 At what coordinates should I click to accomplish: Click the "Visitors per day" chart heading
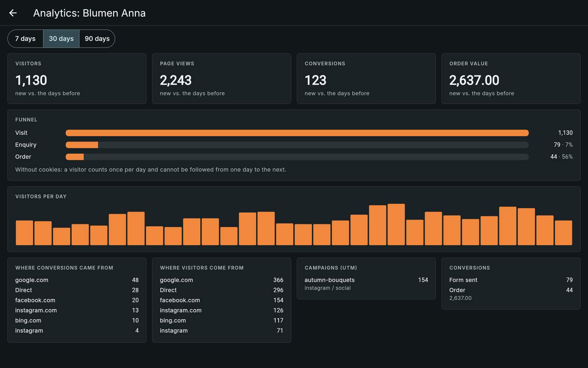pyautogui.click(x=41, y=197)
